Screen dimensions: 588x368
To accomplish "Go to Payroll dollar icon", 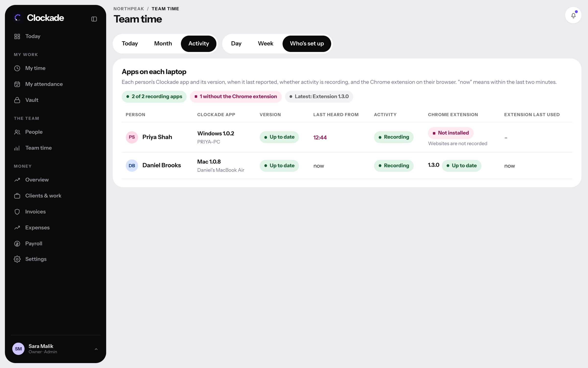I will point(17,244).
